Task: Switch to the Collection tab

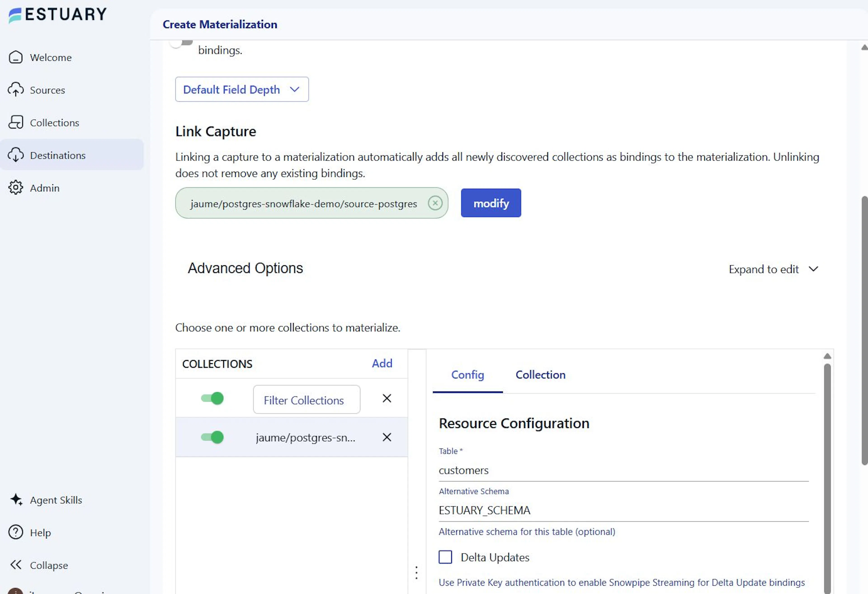Action: click(540, 375)
